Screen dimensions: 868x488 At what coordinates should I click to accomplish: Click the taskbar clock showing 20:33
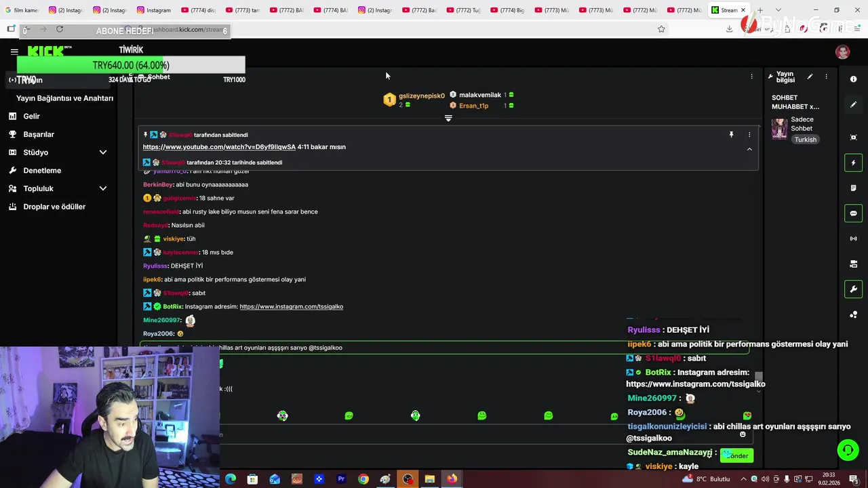[x=829, y=479]
